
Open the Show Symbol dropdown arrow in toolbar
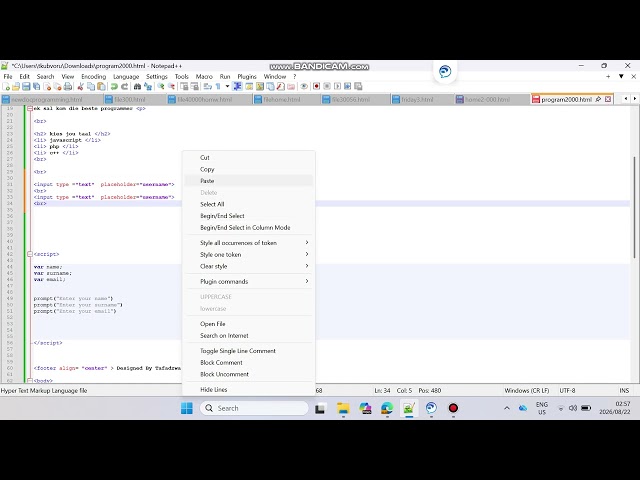[x=227, y=87]
